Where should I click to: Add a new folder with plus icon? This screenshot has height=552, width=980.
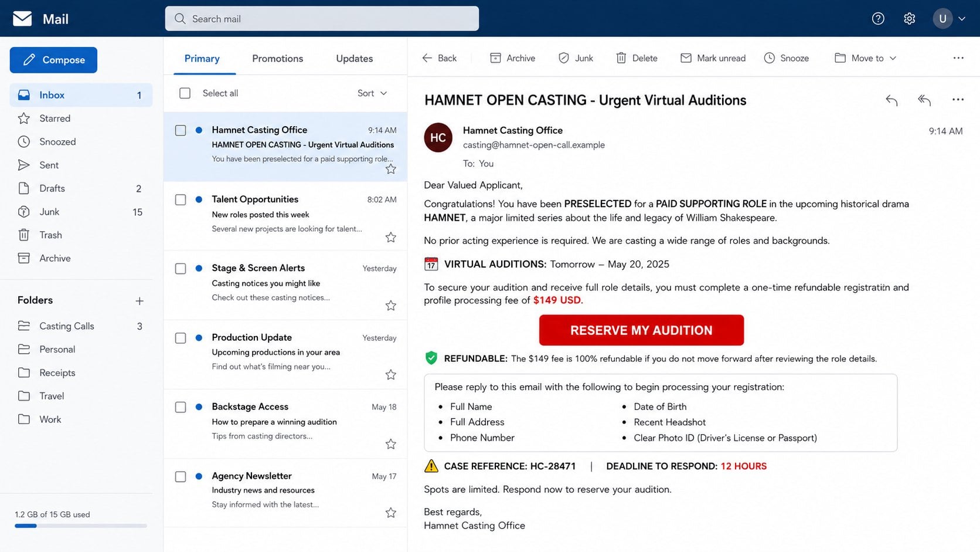click(x=139, y=301)
